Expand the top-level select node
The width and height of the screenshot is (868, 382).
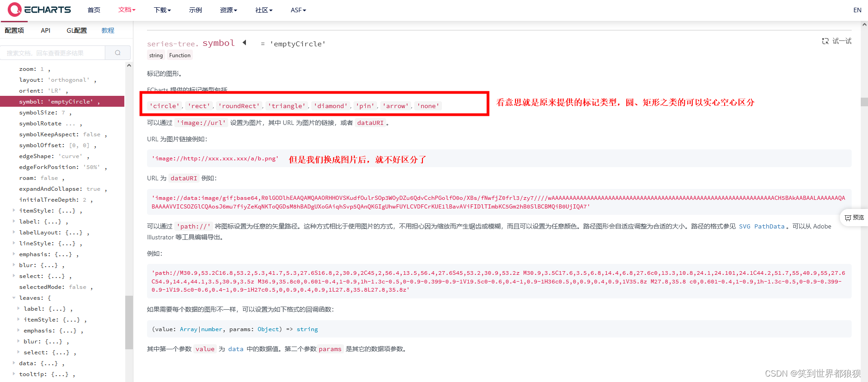(14, 276)
